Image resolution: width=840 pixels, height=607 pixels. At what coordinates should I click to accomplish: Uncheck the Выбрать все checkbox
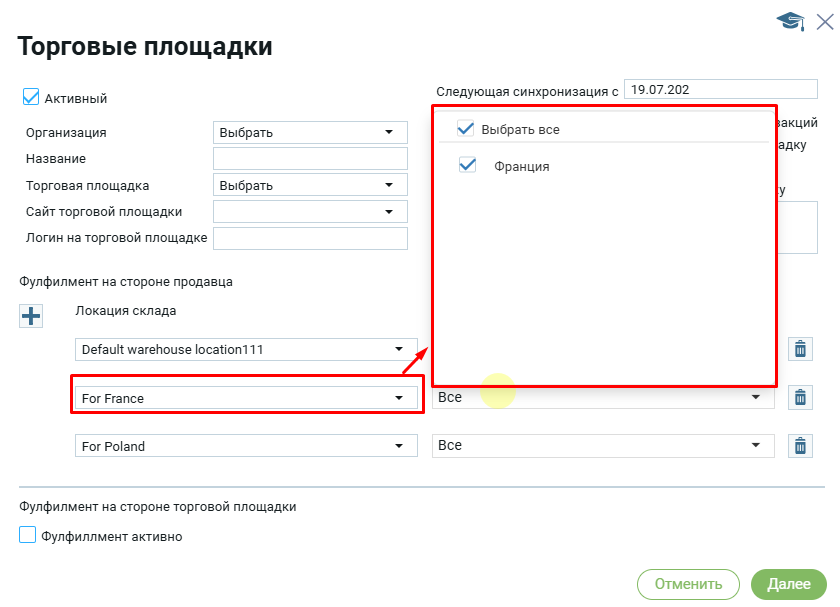click(465, 129)
